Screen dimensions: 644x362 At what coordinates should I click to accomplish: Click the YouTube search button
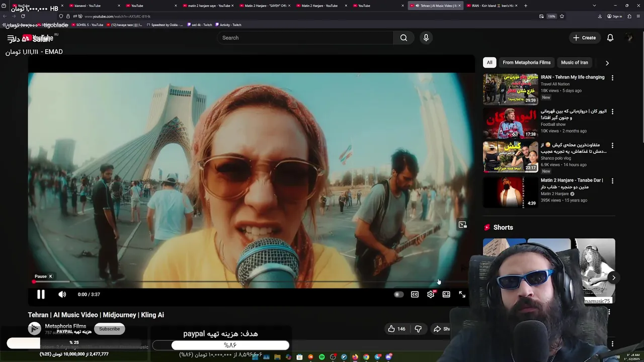pos(404,38)
